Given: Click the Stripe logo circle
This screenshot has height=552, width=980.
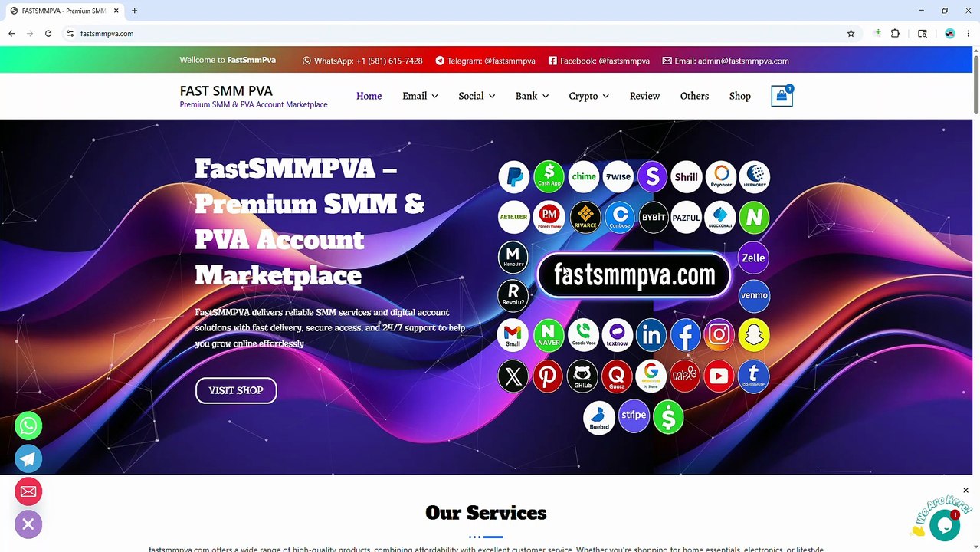Looking at the screenshot, I should 634,416.
